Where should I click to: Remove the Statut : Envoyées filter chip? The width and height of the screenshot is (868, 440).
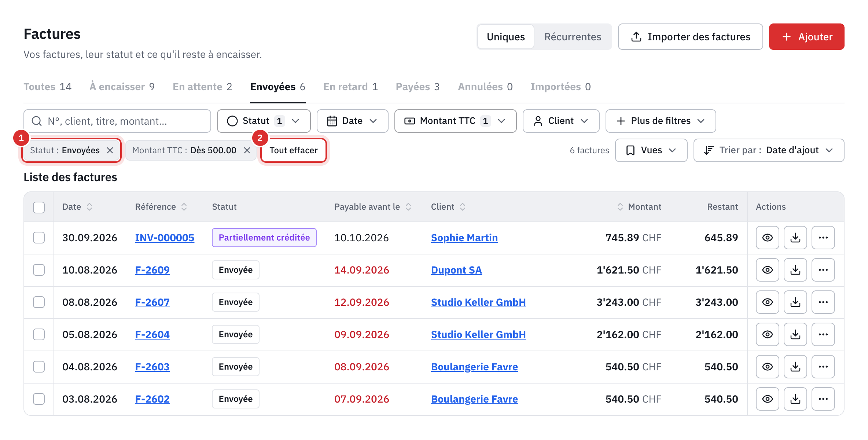coord(110,150)
